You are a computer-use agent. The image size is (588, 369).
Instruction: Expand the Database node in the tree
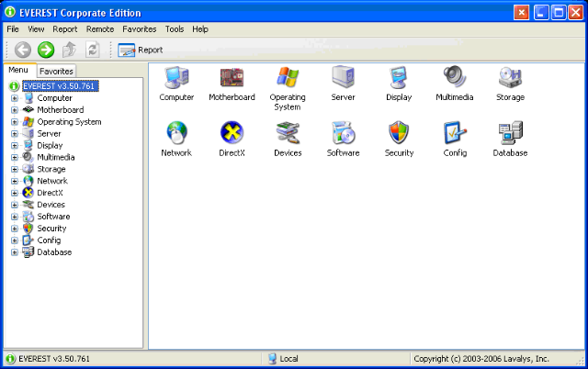pos(15,252)
